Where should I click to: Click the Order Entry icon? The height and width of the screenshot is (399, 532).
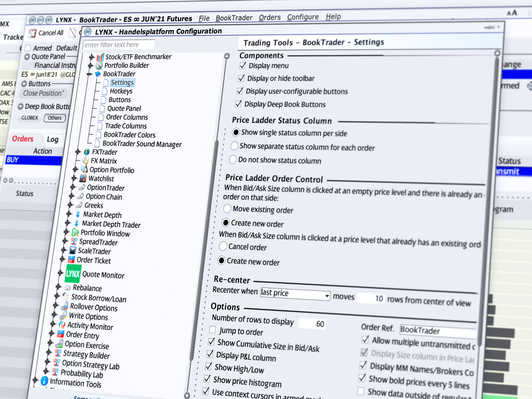[x=60, y=334]
